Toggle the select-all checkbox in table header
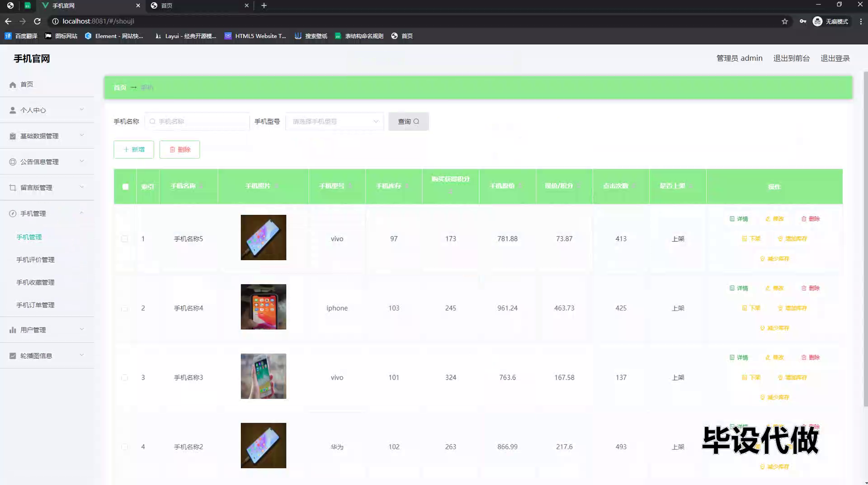868x485 pixels. [x=125, y=186]
